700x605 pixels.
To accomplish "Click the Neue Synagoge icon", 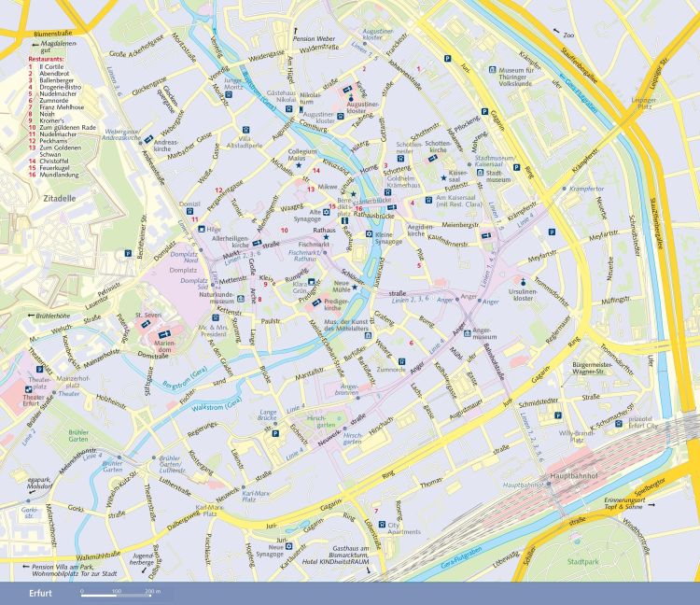I will [287, 545].
